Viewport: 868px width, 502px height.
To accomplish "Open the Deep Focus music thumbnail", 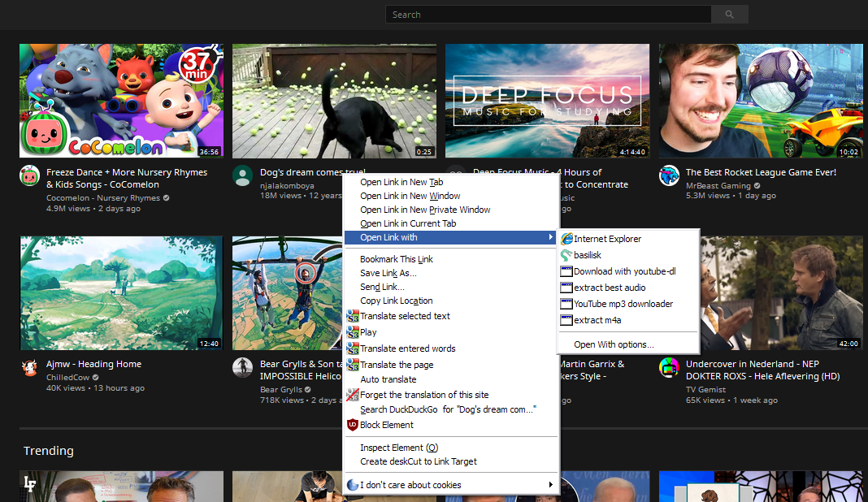I will click(x=548, y=101).
